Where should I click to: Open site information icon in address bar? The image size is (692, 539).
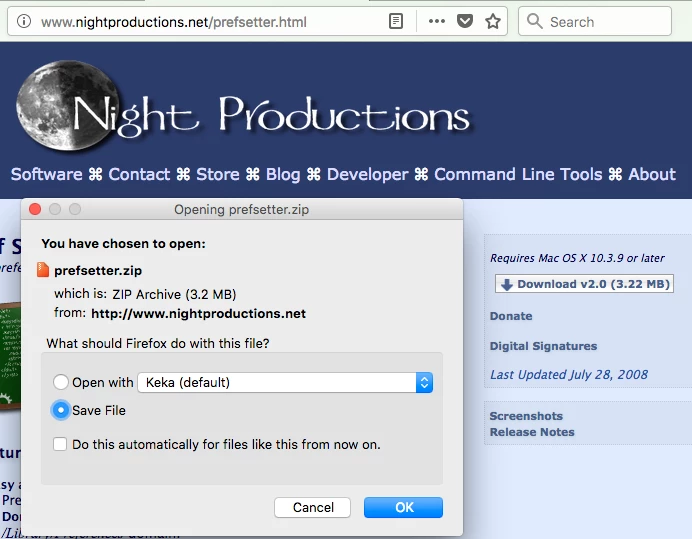[x=24, y=21]
